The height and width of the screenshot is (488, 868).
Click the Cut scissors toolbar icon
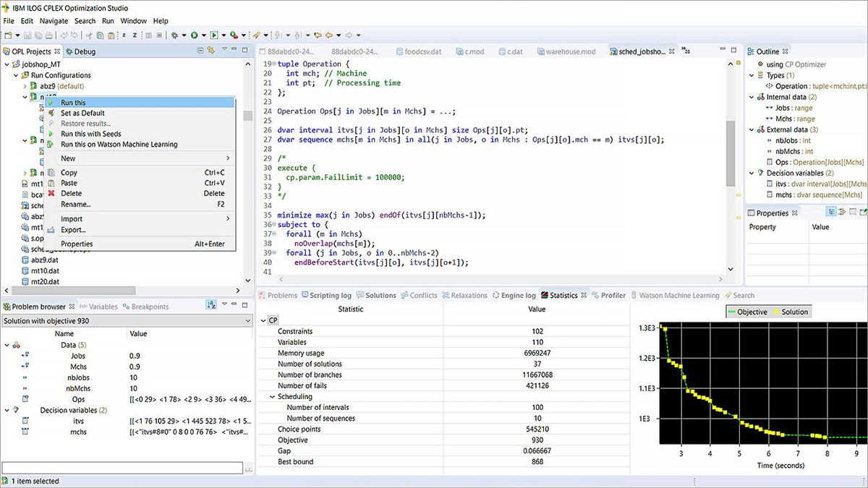89,35
